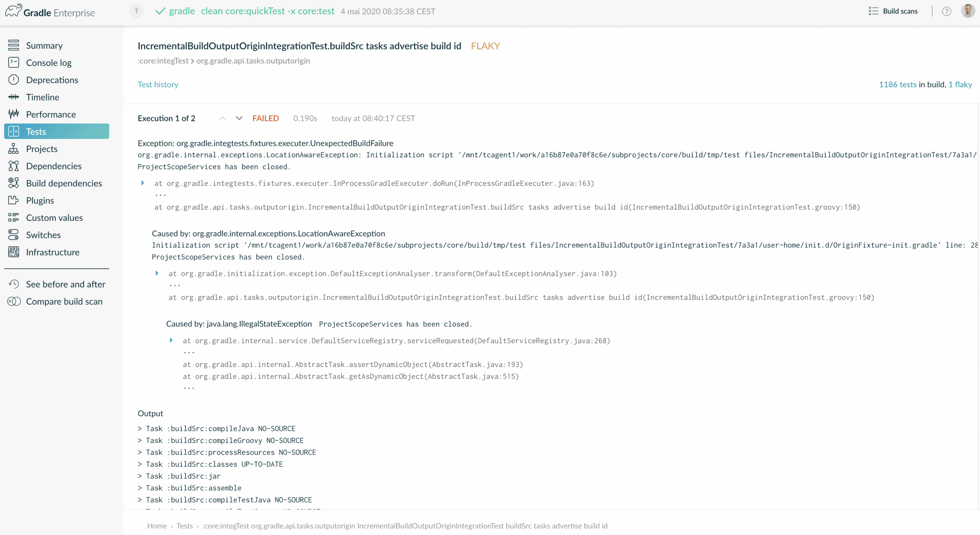Click See before and after link
Screen dimensions: 980x535
[65, 284]
